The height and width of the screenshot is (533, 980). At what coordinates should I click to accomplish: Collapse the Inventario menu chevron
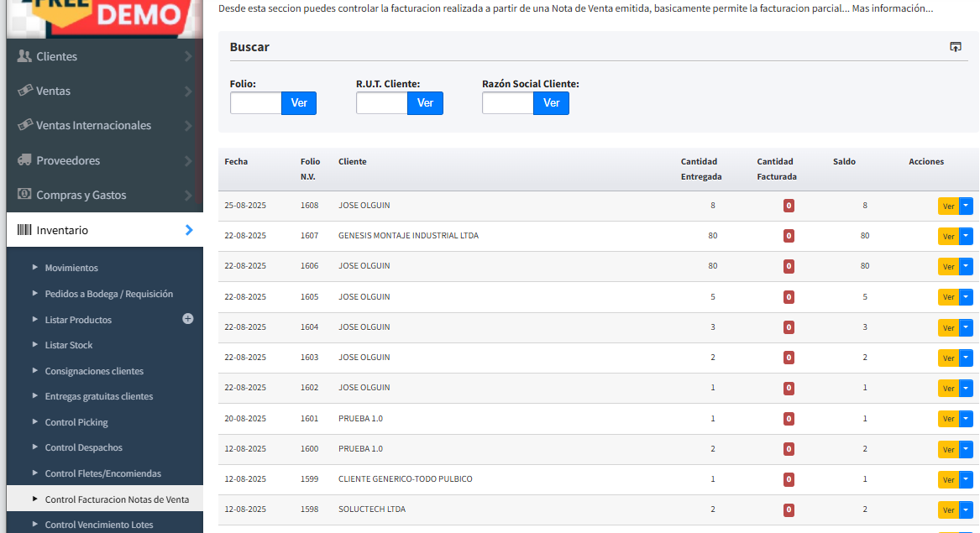tap(189, 230)
